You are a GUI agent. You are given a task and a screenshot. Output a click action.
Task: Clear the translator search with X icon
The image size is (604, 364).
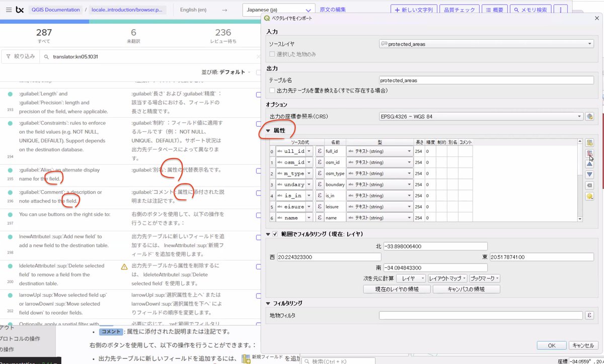click(258, 57)
